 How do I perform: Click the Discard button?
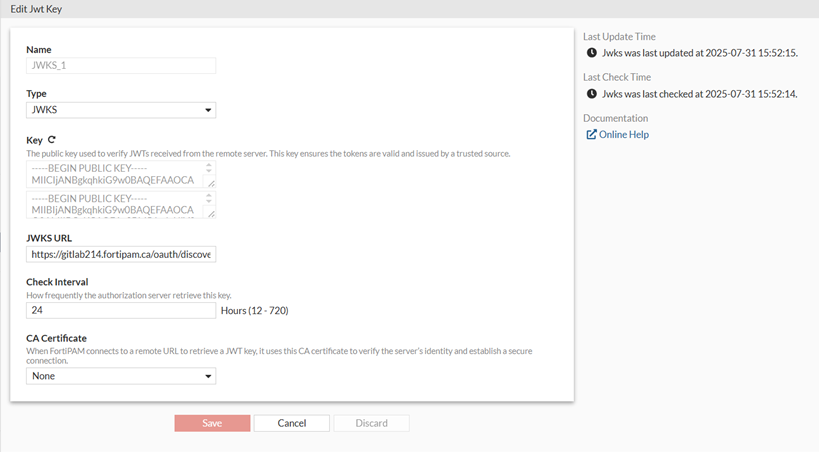[371, 423]
